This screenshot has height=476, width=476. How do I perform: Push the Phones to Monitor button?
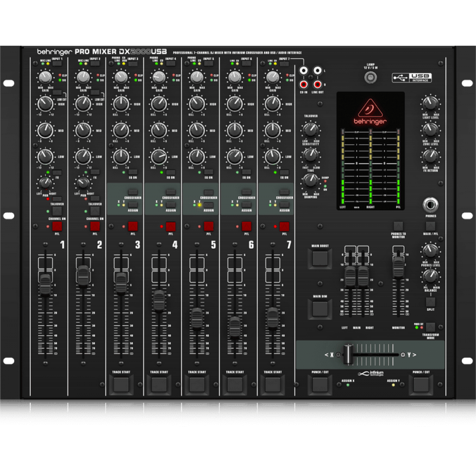pos(398,226)
